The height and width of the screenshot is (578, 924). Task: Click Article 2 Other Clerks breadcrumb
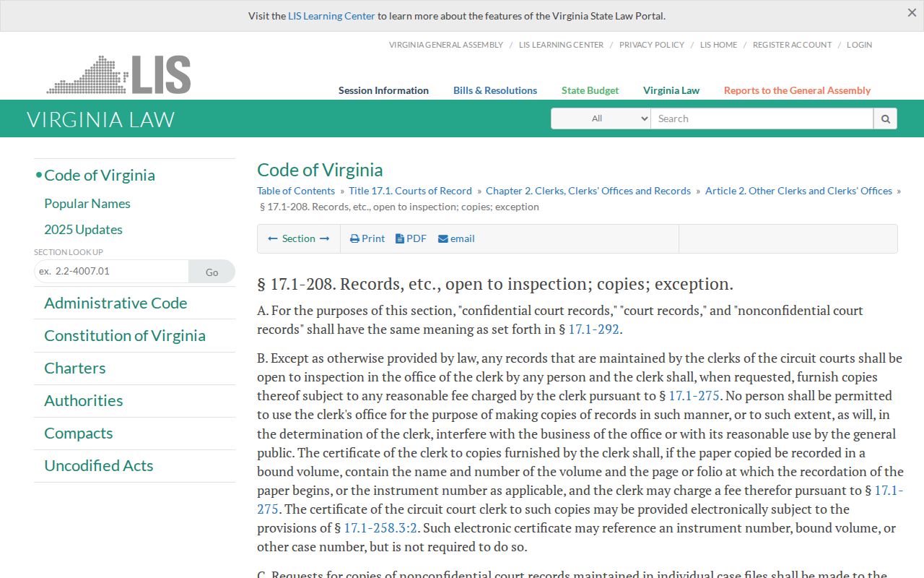click(x=799, y=191)
